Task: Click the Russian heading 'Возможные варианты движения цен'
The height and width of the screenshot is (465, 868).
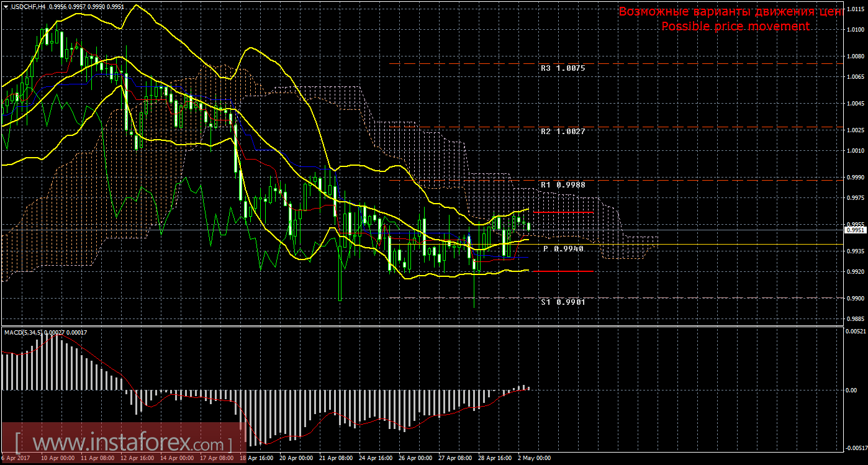Action: (730, 12)
